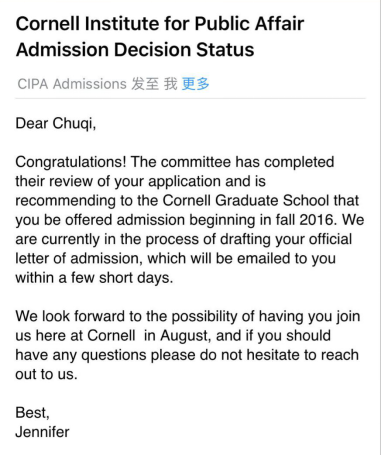381x455 pixels.
Task: Click the word August in second paragraph
Action: pyautogui.click(x=185, y=336)
